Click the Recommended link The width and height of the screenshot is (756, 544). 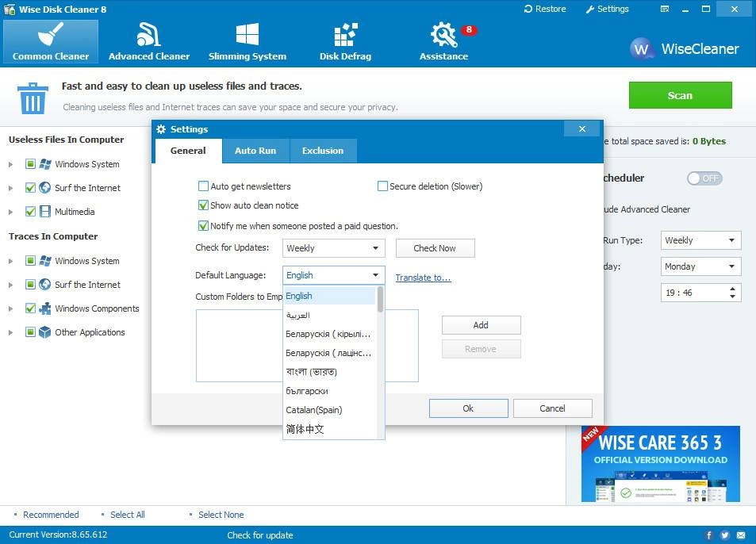pyautogui.click(x=51, y=515)
